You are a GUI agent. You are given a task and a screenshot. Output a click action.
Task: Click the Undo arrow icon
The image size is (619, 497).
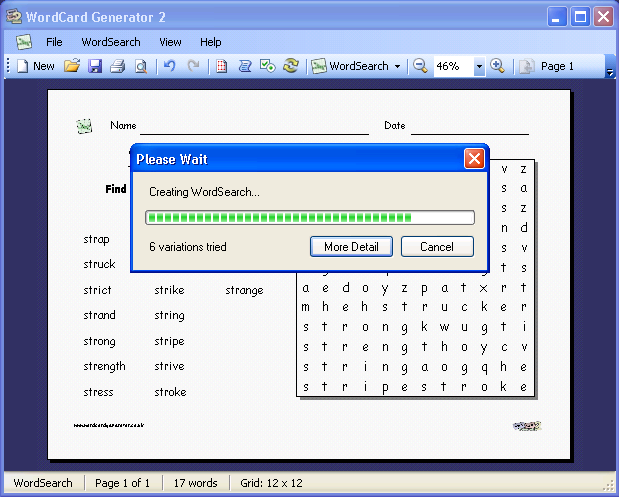pyautogui.click(x=169, y=66)
